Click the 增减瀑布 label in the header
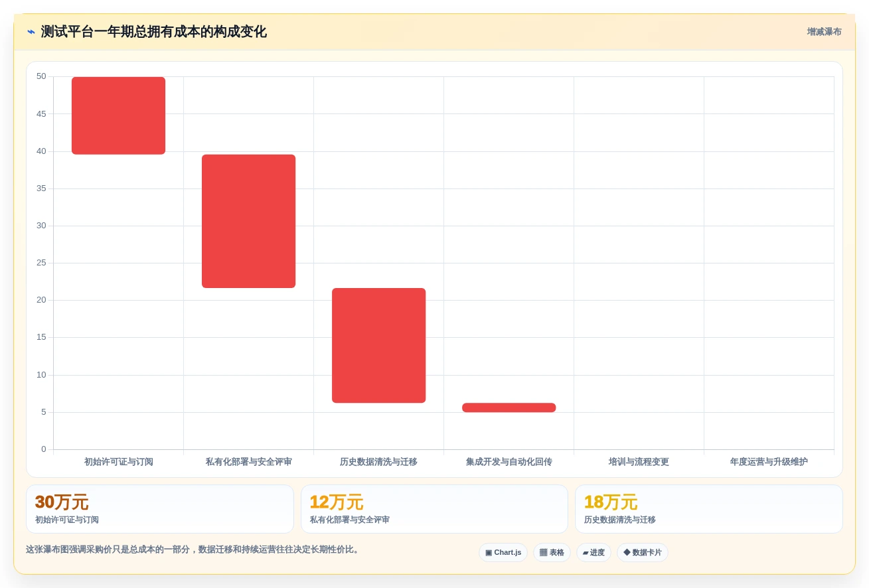The height and width of the screenshot is (588, 869). (x=824, y=32)
